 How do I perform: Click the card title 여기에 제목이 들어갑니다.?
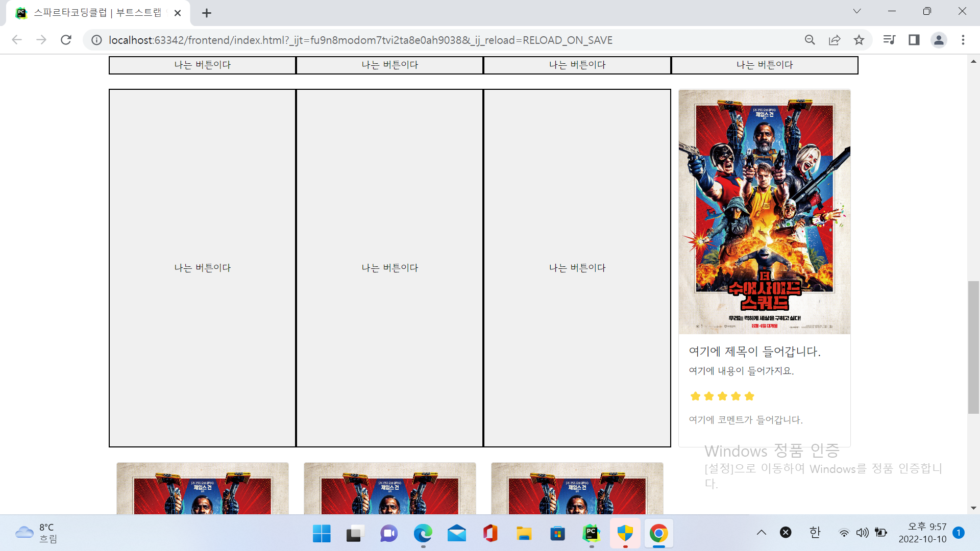(x=754, y=352)
